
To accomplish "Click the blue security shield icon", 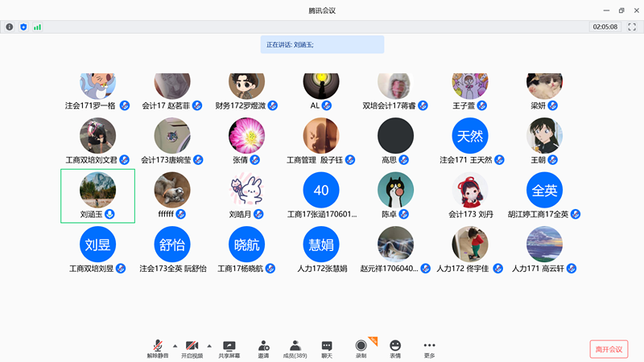I will point(23,27).
